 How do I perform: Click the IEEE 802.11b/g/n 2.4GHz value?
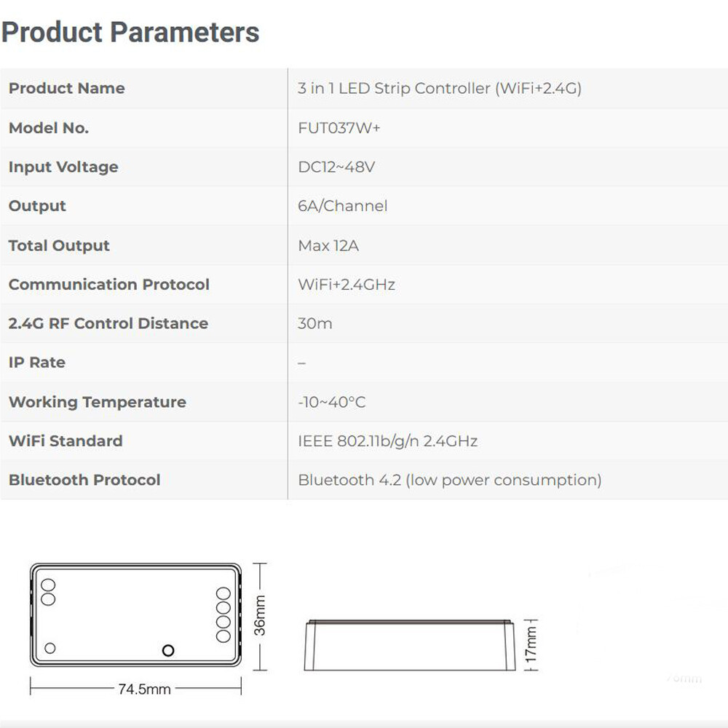pyautogui.click(x=388, y=440)
